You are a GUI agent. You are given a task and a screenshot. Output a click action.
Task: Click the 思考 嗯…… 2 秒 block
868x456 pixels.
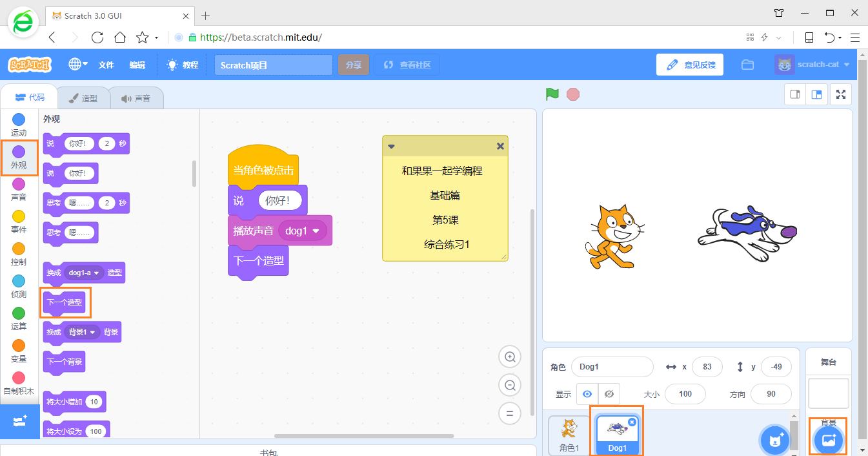(86, 203)
